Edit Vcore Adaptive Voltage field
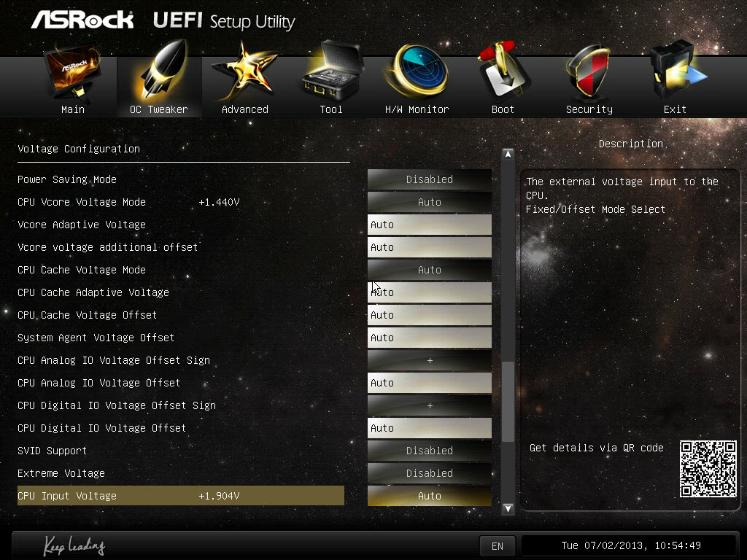747x560 pixels. [429, 225]
